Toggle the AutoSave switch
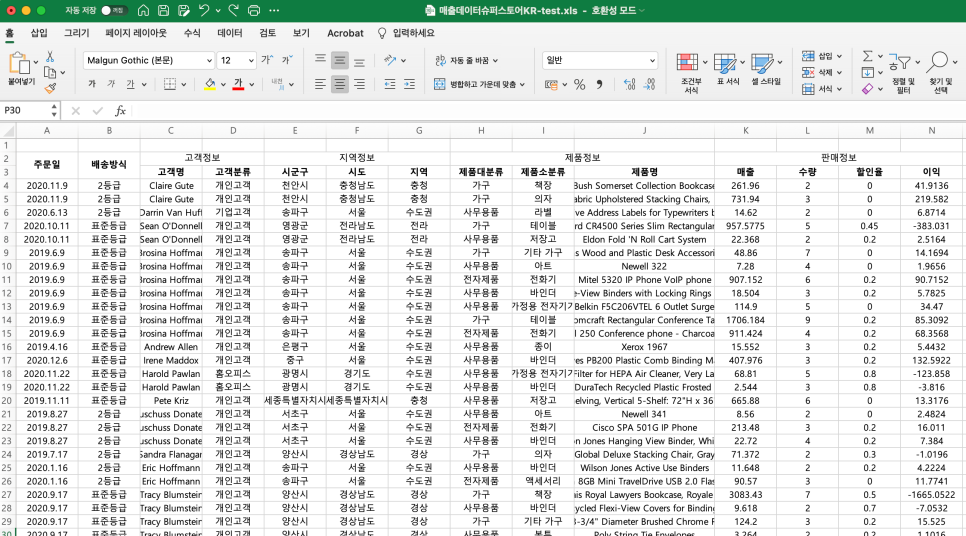The width and height of the screenshot is (966, 536). pos(114,10)
